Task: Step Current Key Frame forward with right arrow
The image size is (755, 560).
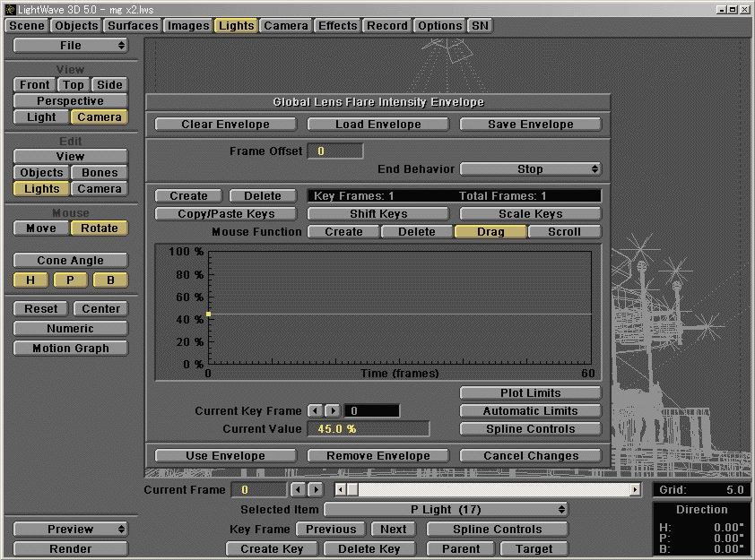Action: 332,411
